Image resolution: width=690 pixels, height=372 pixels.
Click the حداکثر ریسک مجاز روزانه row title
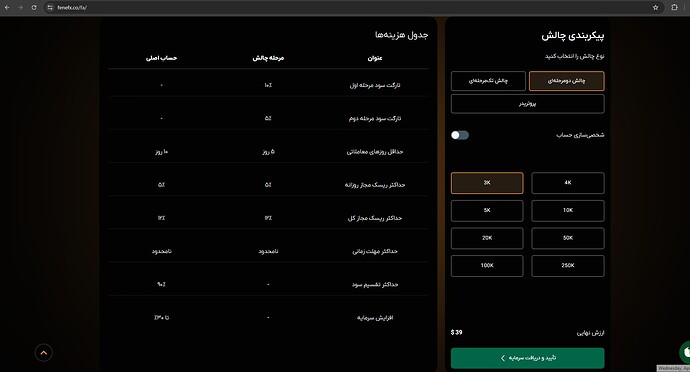tap(375, 185)
